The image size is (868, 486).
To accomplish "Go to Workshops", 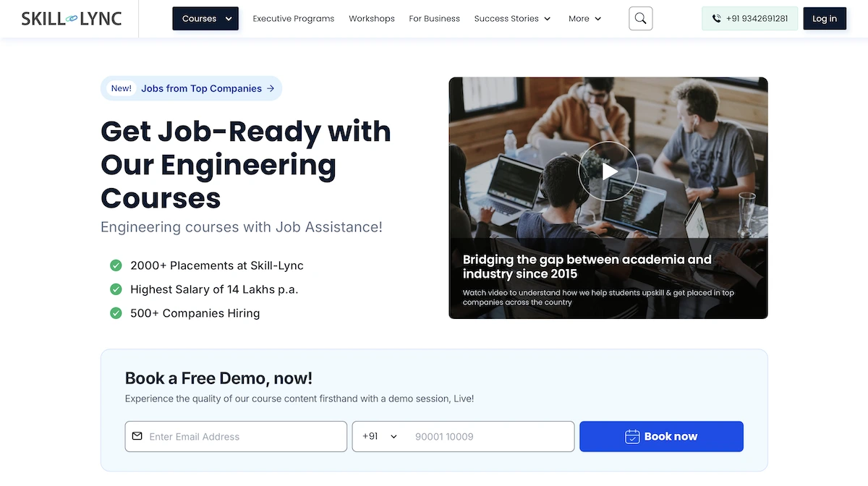I will (372, 19).
